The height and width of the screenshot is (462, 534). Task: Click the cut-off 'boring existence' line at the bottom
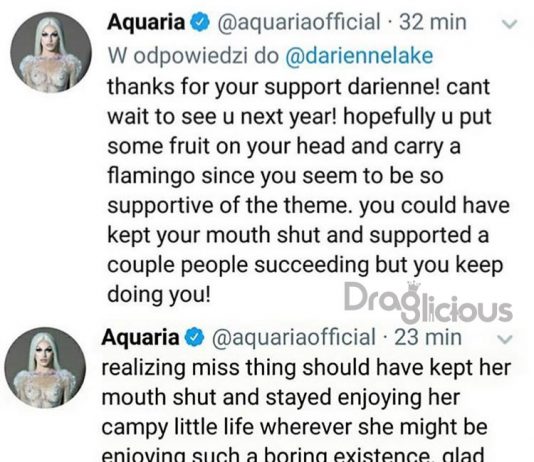click(293, 455)
